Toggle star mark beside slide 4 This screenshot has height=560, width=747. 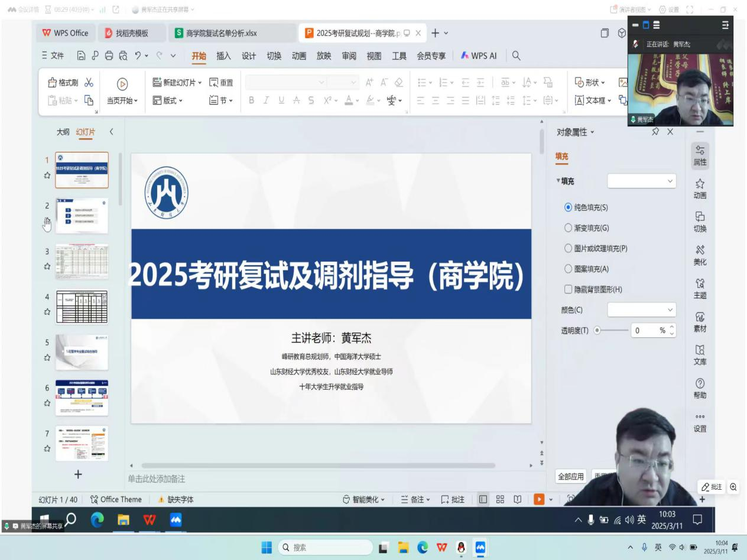(x=47, y=312)
